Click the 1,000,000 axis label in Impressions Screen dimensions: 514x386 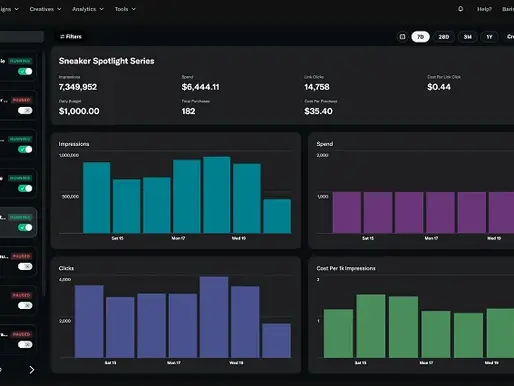[69, 155]
